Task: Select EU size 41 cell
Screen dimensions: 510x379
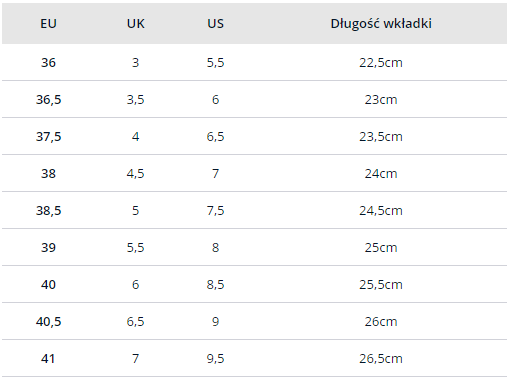Action: (48, 359)
